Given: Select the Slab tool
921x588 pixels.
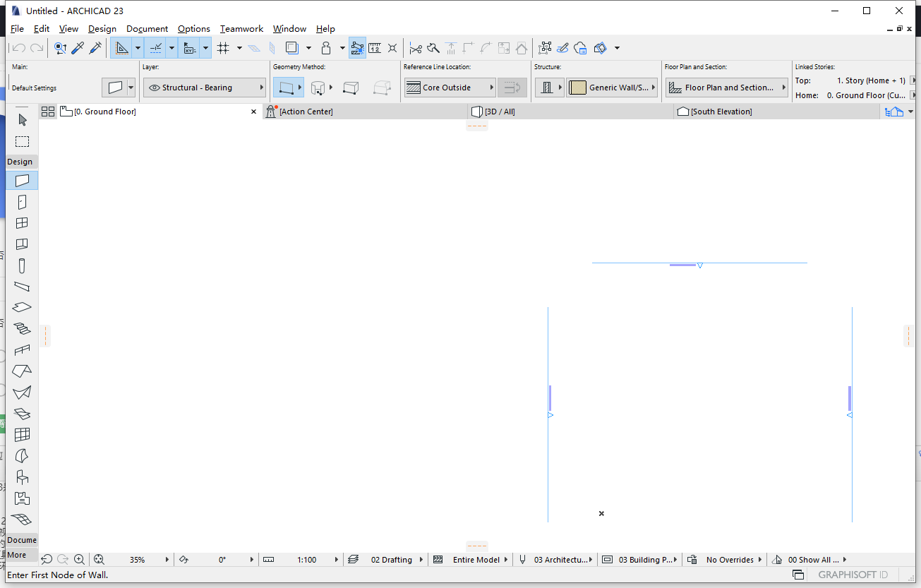Looking at the screenshot, I should click(22, 307).
